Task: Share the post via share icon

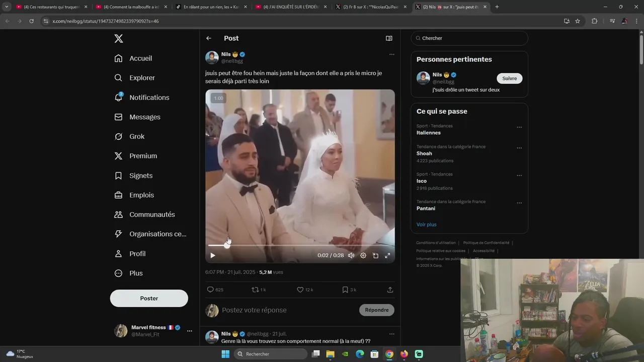Action: pyautogui.click(x=390, y=290)
